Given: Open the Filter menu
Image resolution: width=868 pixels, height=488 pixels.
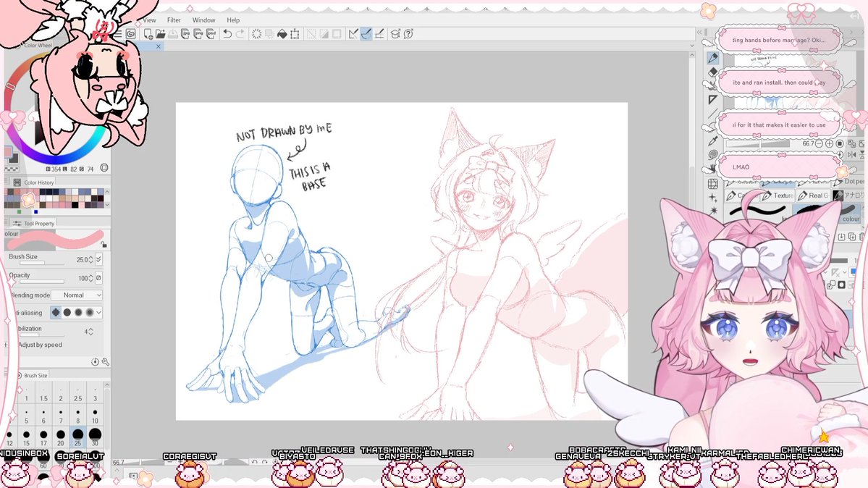Looking at the screenshot, I should point(174,20).
